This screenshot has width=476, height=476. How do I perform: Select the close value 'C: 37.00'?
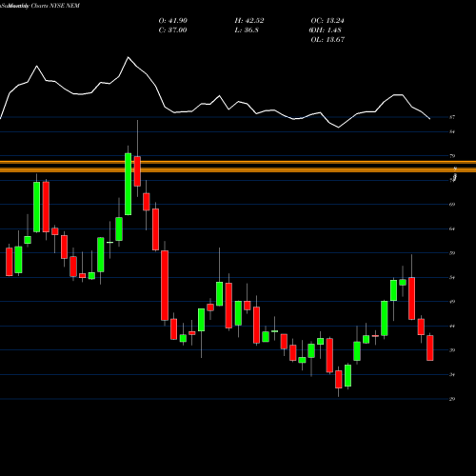coord(172,30)
